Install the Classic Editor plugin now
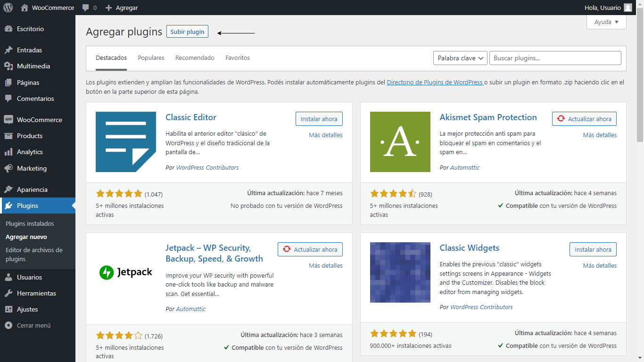 click(319, 119)
